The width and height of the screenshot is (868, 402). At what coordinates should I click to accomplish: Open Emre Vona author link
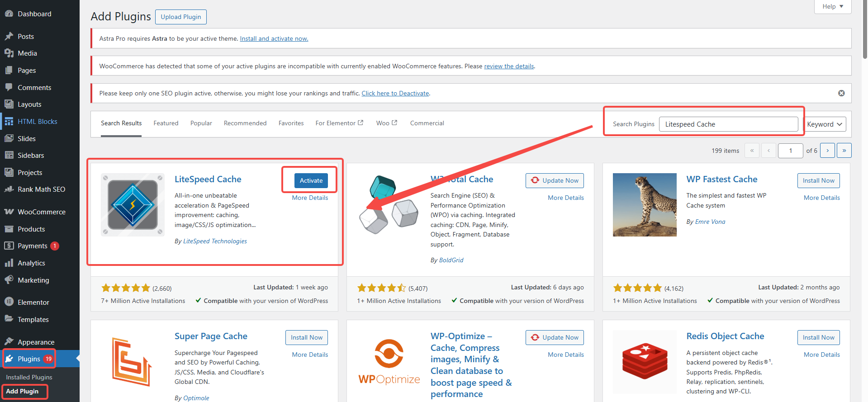coord(710,222)
